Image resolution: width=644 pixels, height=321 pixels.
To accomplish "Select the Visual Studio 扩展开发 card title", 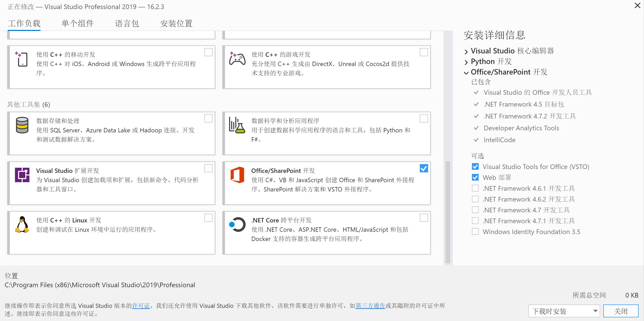I will click(x=68, y=171).
